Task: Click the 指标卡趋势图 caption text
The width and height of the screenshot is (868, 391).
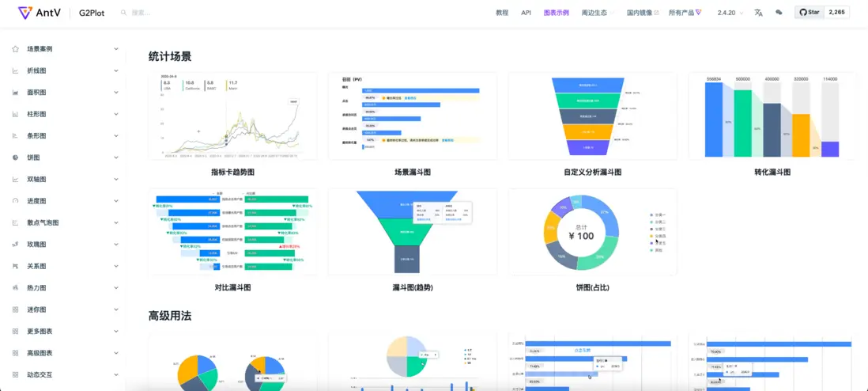Action: (x=233, y=173)
